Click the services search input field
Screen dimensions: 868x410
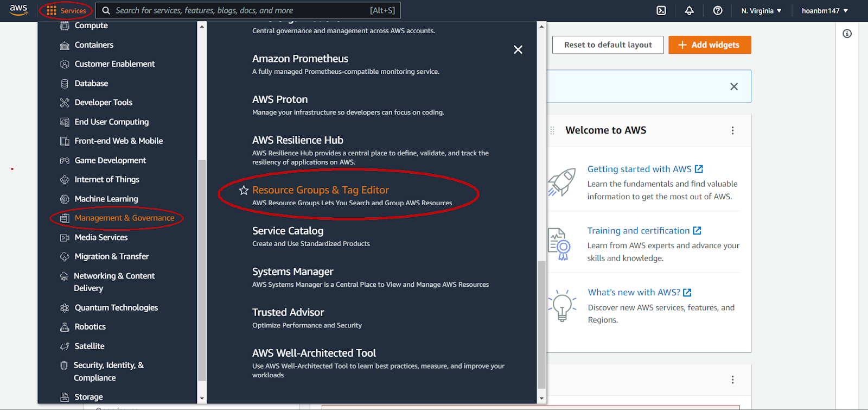pyautogui.click(x=248, y=10)
